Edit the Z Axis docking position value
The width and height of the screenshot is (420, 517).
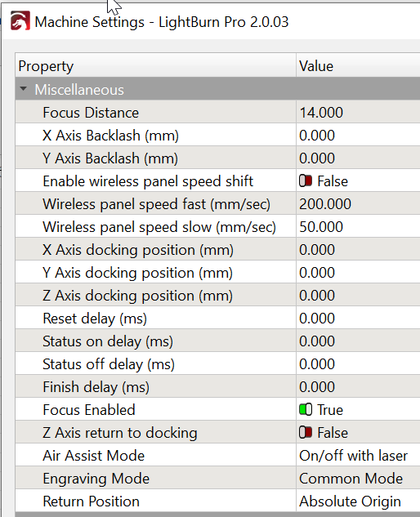point(358,295)
